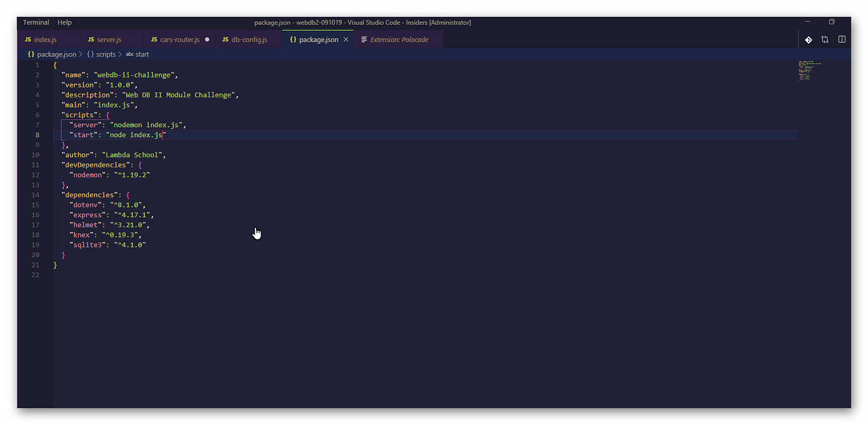This screenshot has height=425, width=868.
Task: Open changes via the compare changes icon
Action: pos(825,38)
